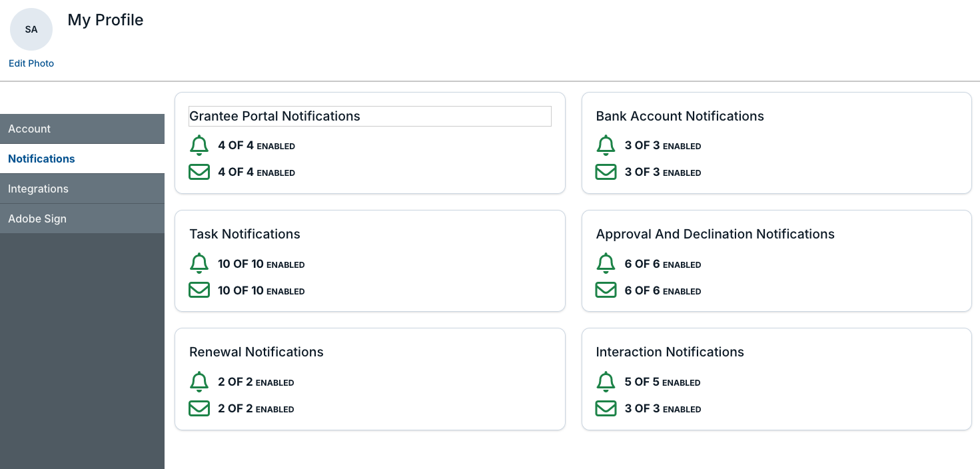Open the Interaction Notifications card title
This screenshot has height=469, width=980.
670,352
